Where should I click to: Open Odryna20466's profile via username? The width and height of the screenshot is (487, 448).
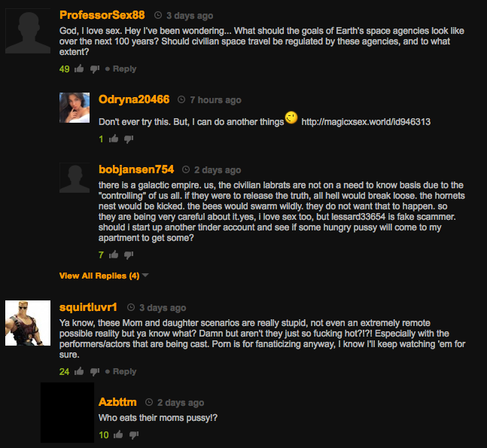(x=134, y=99)
